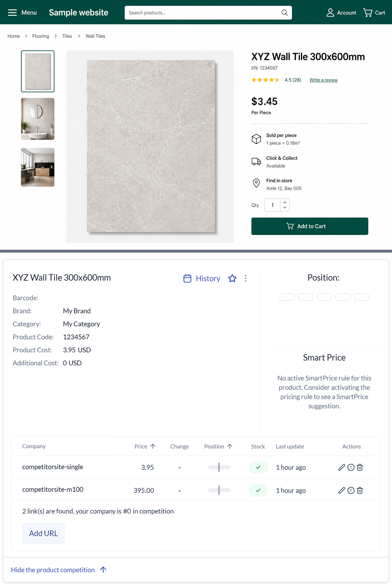Open the shopping Cart
Screen dimensions: 392x587
374,13
